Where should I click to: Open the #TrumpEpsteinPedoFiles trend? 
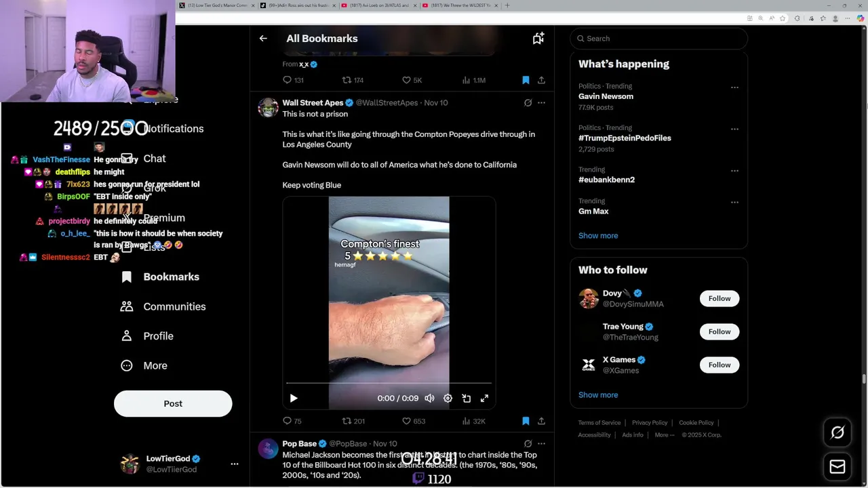[625, 138]
